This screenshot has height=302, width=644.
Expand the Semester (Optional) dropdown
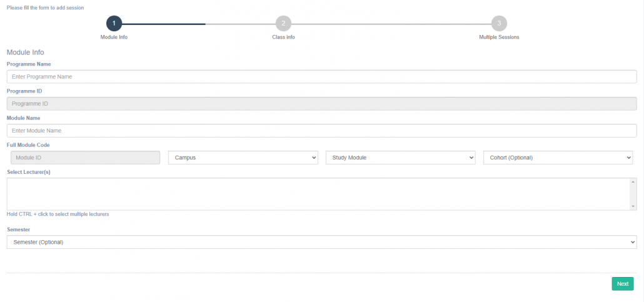click(321, 242)
